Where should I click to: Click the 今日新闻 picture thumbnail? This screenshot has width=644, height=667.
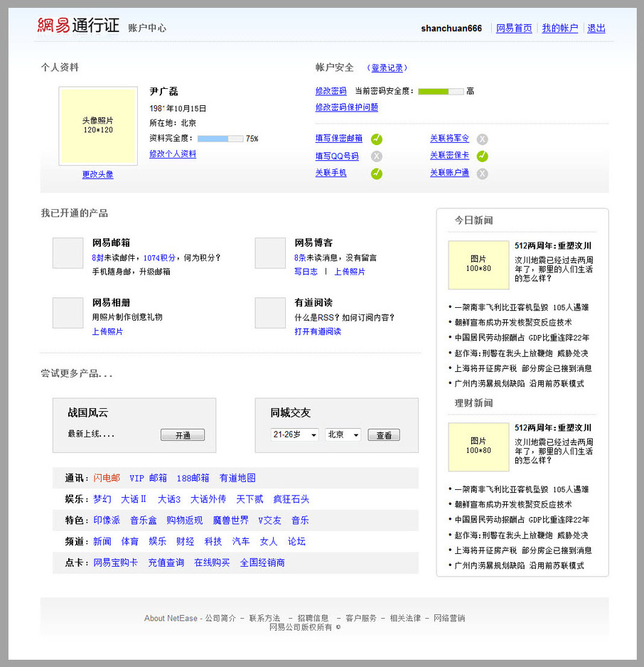478,265
